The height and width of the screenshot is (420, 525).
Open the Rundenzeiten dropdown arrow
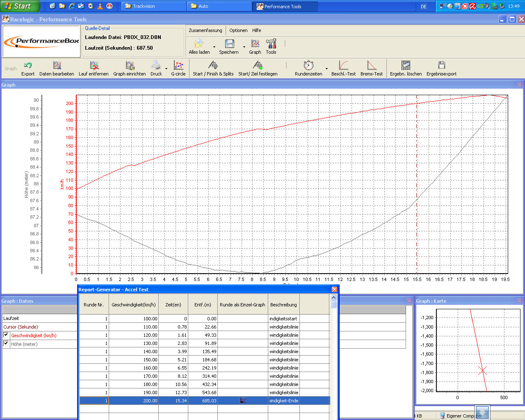tap(326, 68)
